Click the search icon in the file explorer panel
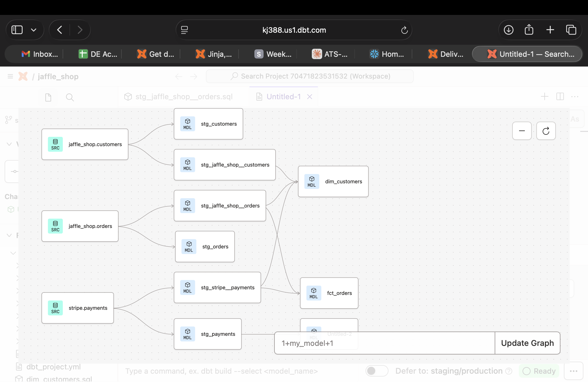 70,97
